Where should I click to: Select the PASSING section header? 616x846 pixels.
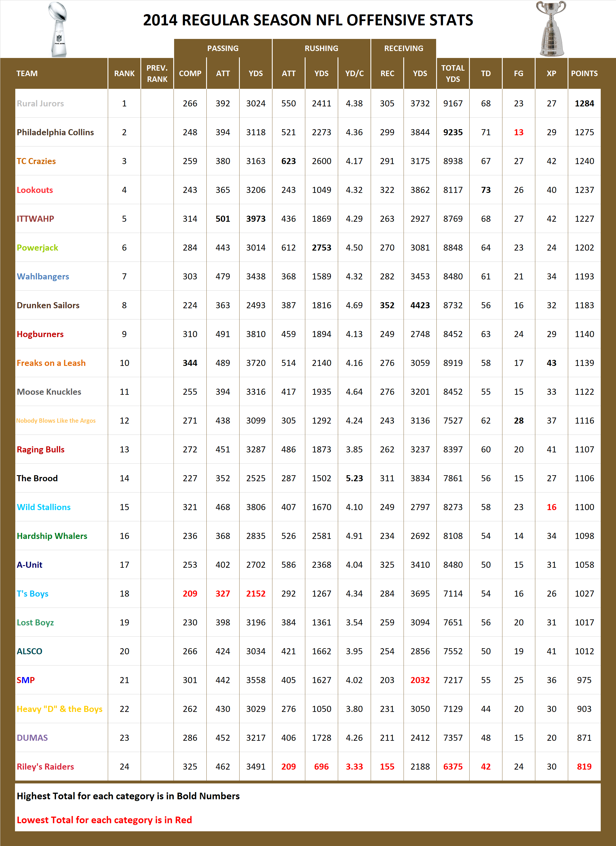coord(223,48)
